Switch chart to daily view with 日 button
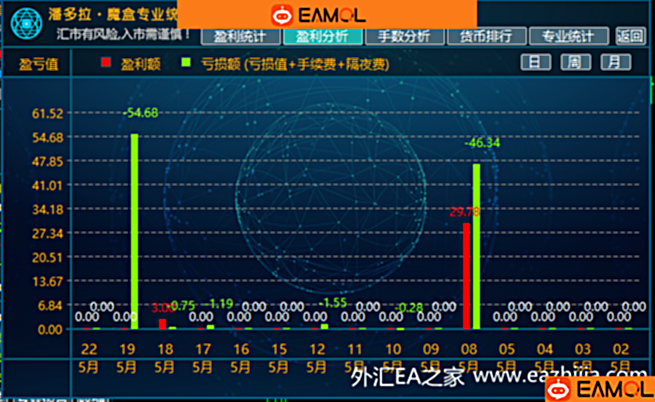The image size is (655, 402). coord(534,62)
